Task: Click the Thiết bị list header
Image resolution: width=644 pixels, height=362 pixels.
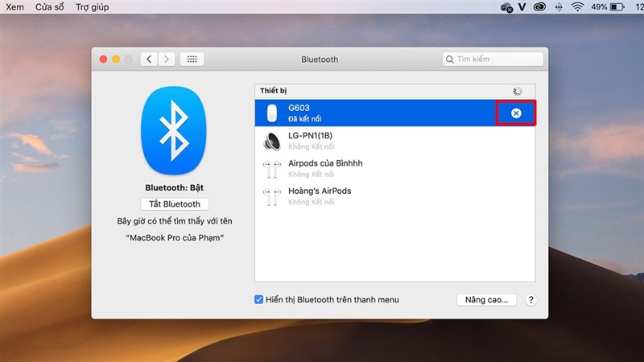Action: coord(395,91)
